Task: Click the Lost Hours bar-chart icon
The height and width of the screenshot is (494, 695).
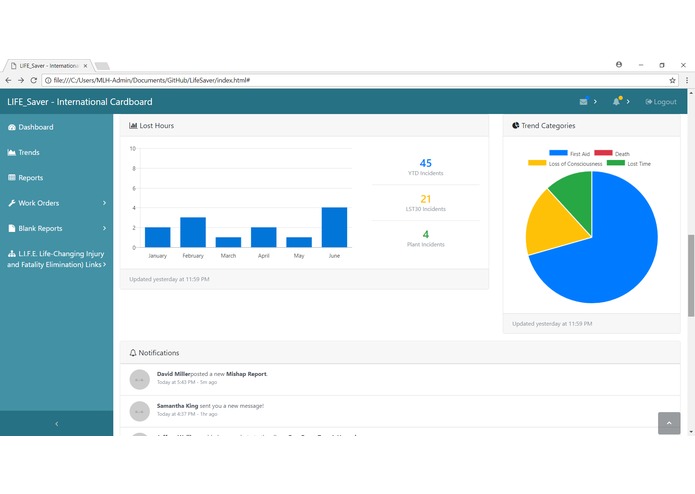Action: tap(133, 126)
